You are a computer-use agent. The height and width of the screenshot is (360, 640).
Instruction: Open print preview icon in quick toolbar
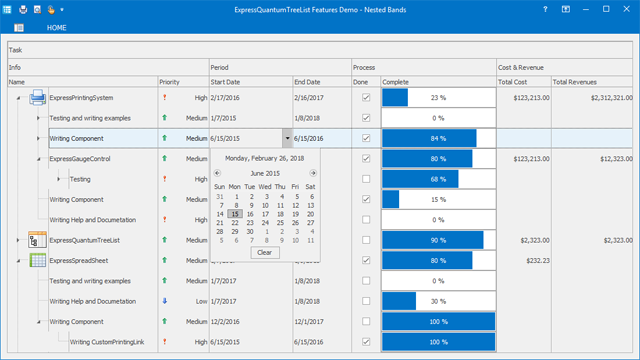[x=37, y=9]
